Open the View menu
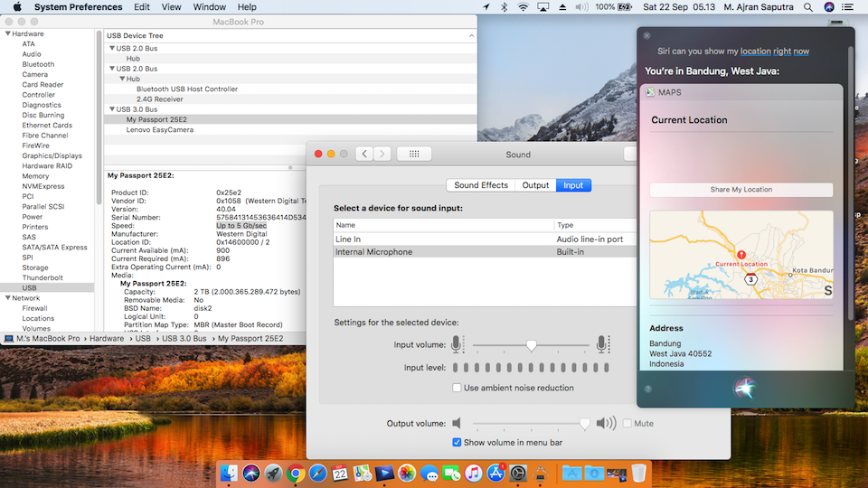 click(x=171, y=7)
